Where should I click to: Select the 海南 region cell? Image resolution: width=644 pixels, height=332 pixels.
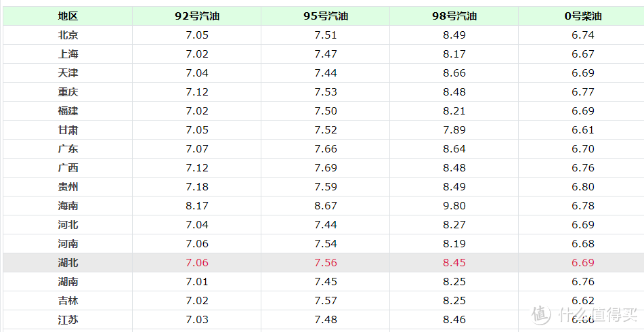pyautogui.click(x=68, y=205)
